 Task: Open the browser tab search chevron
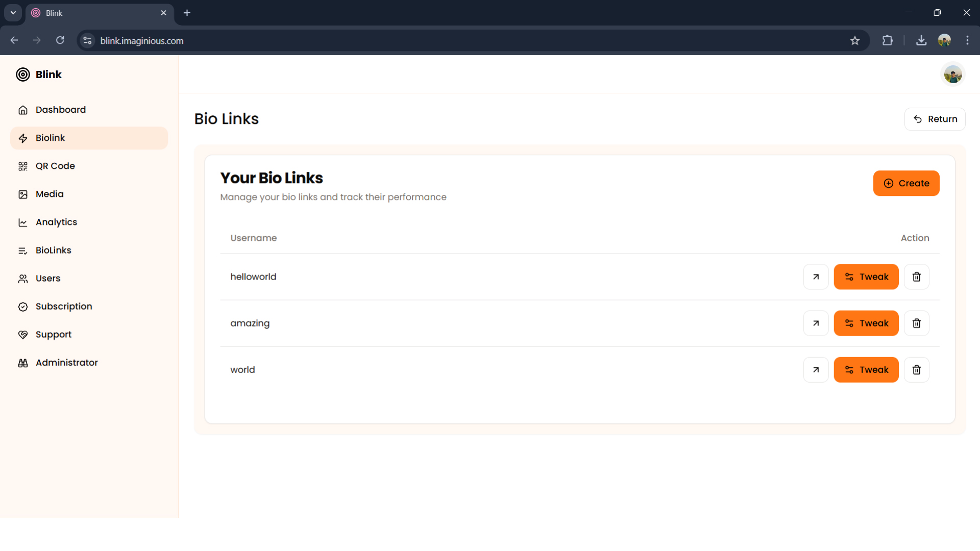pyautogui.click(x=13, y=13)
